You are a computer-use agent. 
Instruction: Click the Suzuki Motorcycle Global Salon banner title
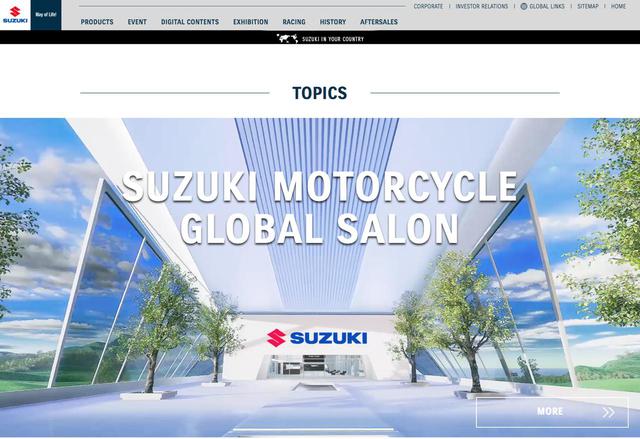pyautogui.click(x=320, y=208)
